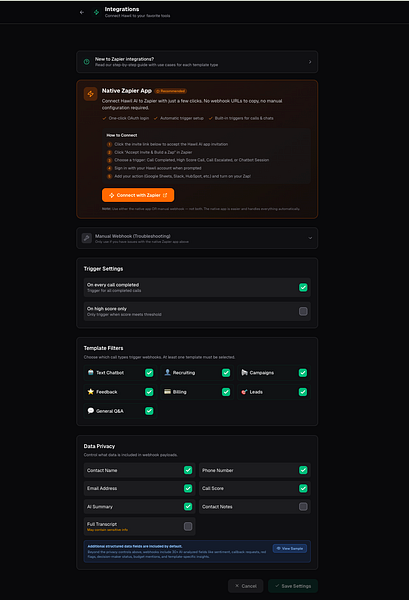This screenshot has width=409, height=600.
Task: Click the Connect with Zapier button
Action: (x=138, y=195)
